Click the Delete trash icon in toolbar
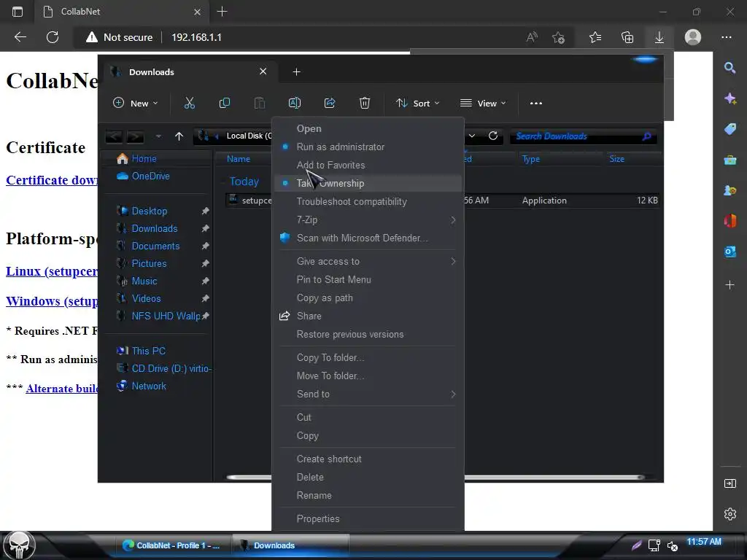 tap(365, 104)
